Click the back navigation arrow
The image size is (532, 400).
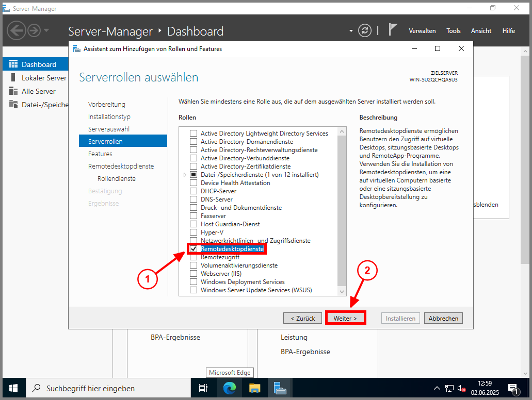[x=16, y=30]
